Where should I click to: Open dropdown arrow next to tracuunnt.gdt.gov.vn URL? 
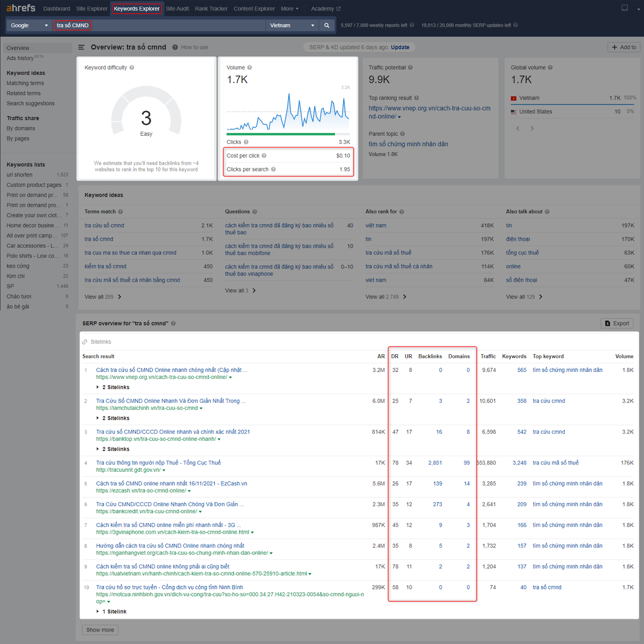164,470
